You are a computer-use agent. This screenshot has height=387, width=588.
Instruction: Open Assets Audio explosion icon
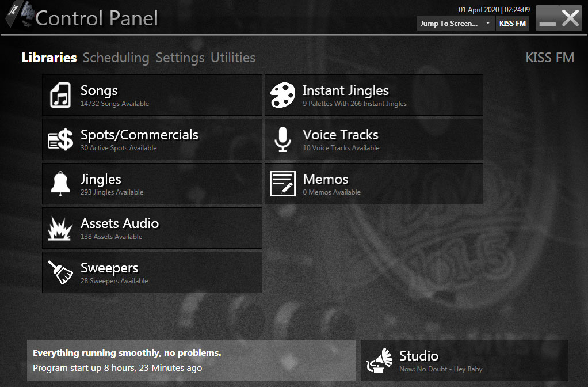tap(60, 228)
